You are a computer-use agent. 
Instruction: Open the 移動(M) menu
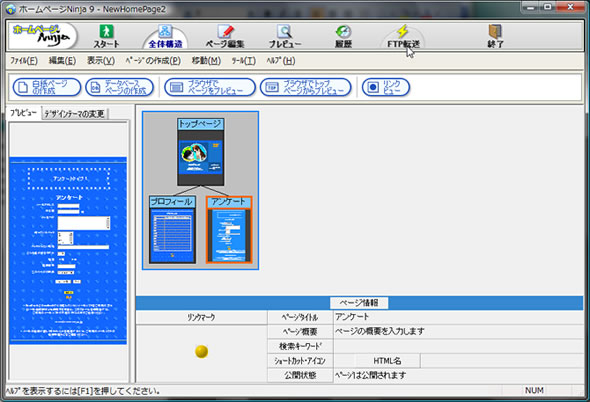click(x=206, y=61)
